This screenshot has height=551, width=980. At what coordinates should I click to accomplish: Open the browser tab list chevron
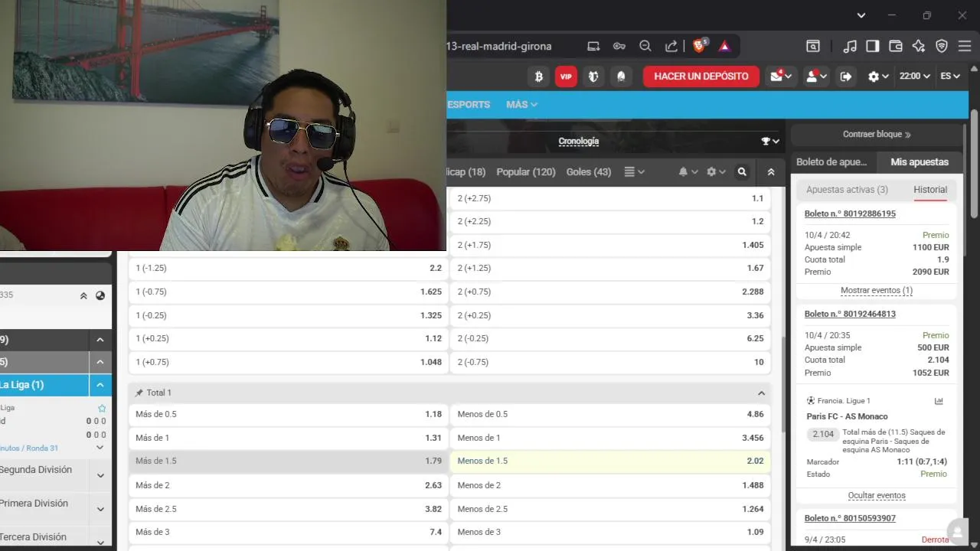861,15
